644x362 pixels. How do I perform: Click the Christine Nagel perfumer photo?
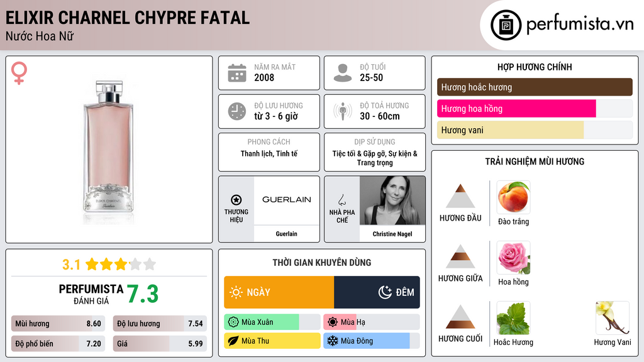(x=392, y=200)
